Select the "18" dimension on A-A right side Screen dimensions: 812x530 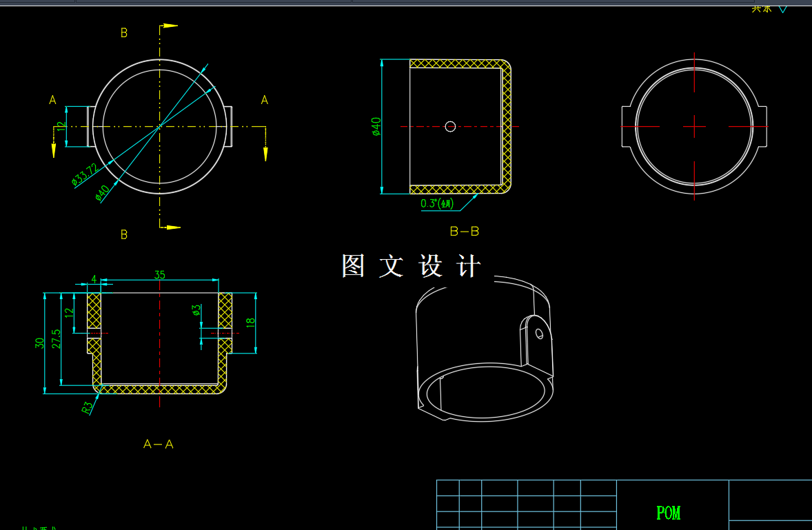coord(250,322)
